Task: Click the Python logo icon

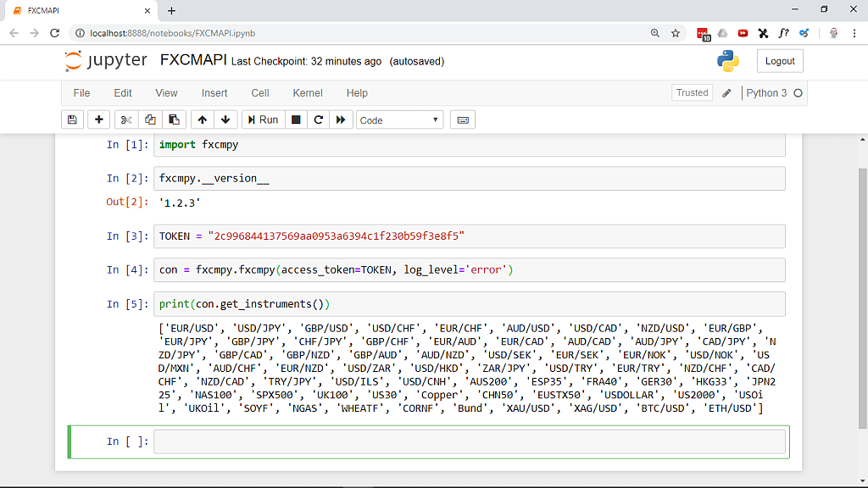Action: 728,61
